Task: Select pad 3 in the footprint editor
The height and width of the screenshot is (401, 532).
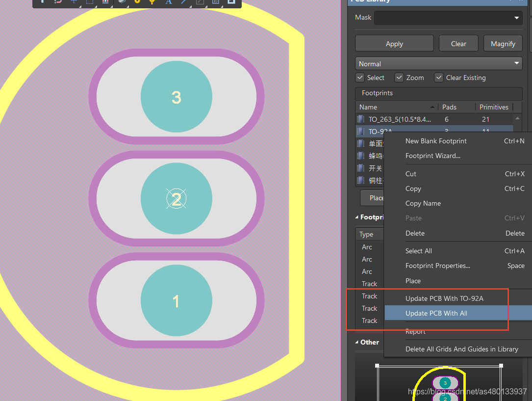Action: click(x=176, y=97)
